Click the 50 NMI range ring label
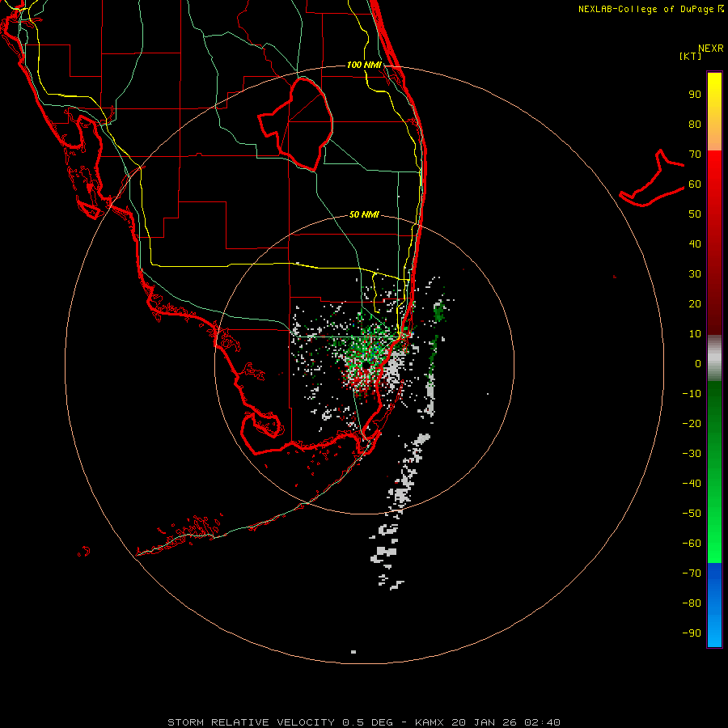This screenshot has height=728, width=728. [364, 214]
